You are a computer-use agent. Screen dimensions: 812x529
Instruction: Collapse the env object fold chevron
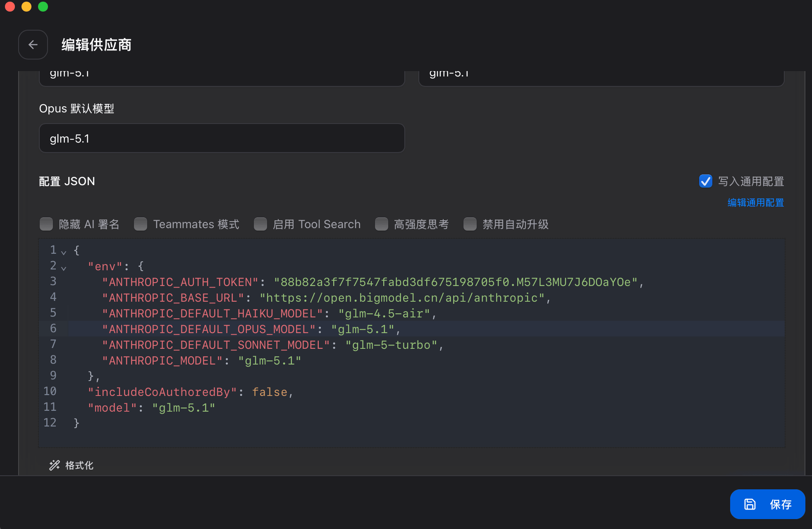(64, 268)
